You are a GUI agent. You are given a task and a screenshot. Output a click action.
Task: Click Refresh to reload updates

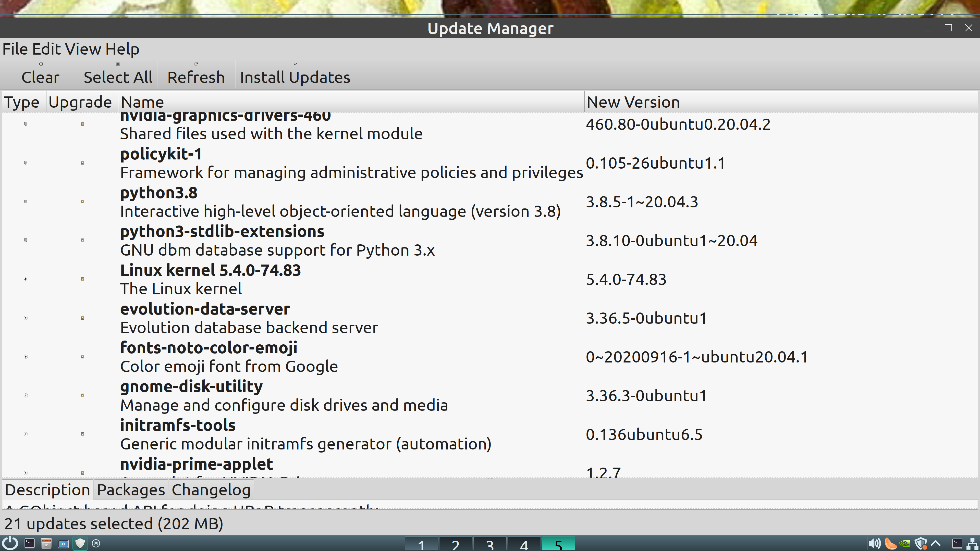196,74
